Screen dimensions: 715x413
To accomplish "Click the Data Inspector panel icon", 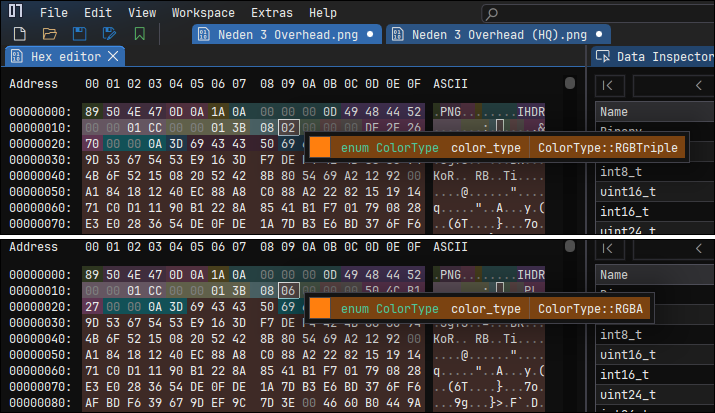I will pyautogui.click(x=603, y=57).
